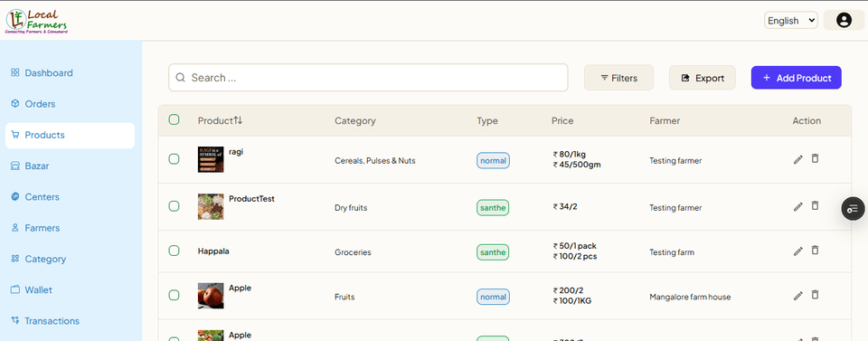Open Bazar in sidebar menu
Screen dimensions: 868x341
click(70, 166)
